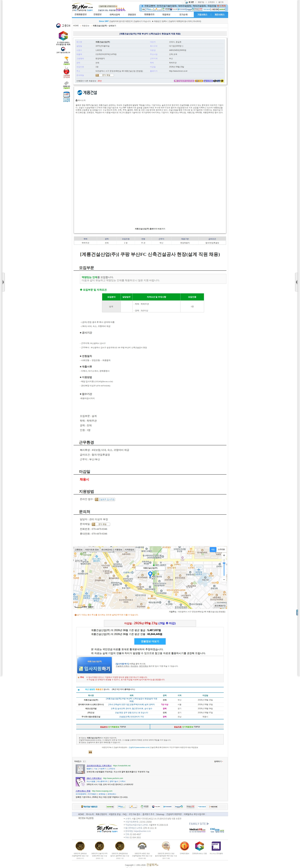This screenshot has height=868, width=300.
Task: Switch to 동일직종 인기채용정보 TOP10 tab
Action: pyautogui.click(x=187, y=727)
